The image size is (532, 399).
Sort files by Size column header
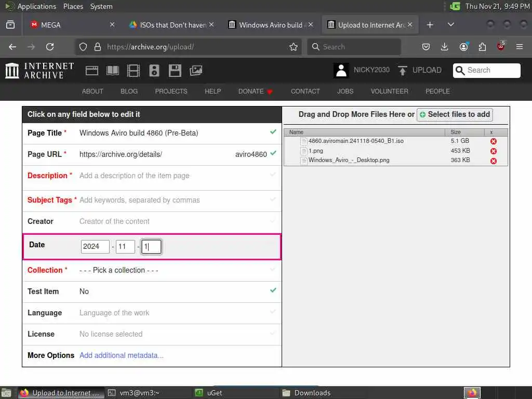coord(464,132)
